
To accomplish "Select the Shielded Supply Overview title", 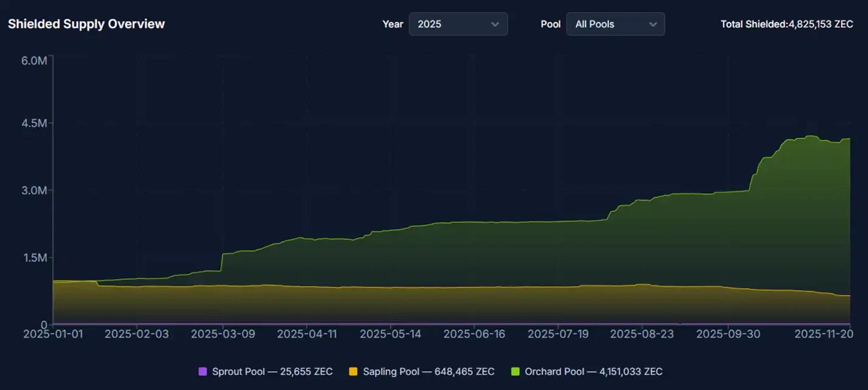I will [x=86, y=24].
